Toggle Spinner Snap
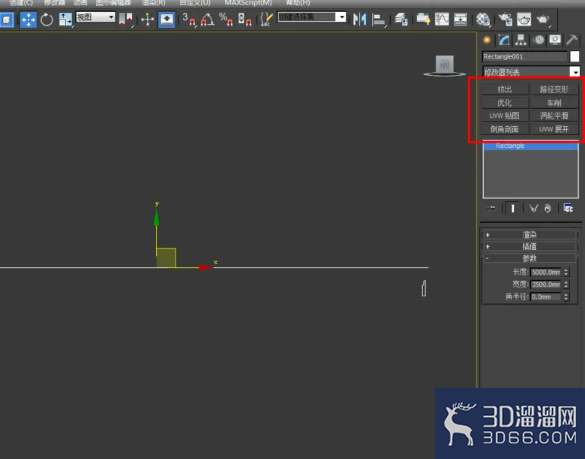The height and width of the screenshot is (459, 585). click(245, 19)
